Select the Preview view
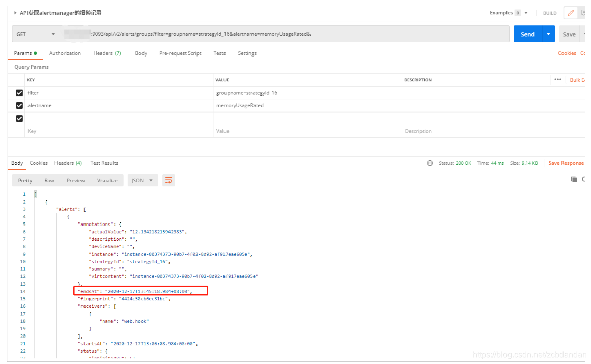Image resolution: width=591 pixels, height=364 pixels. (x=76, y=181)
